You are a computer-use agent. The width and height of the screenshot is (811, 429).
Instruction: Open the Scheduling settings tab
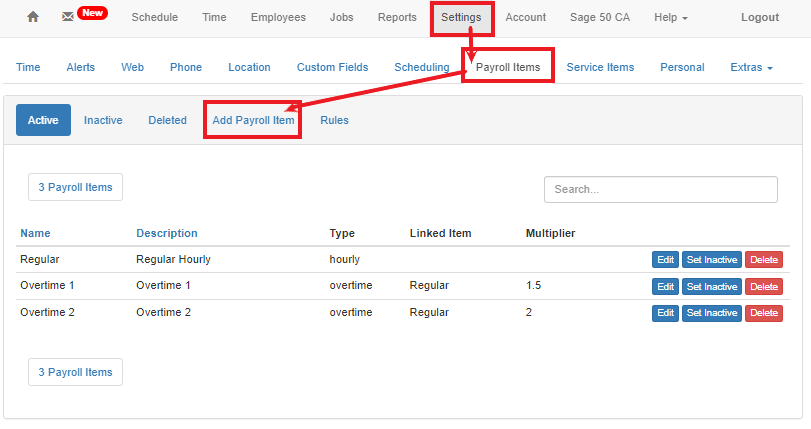(422, 67)
